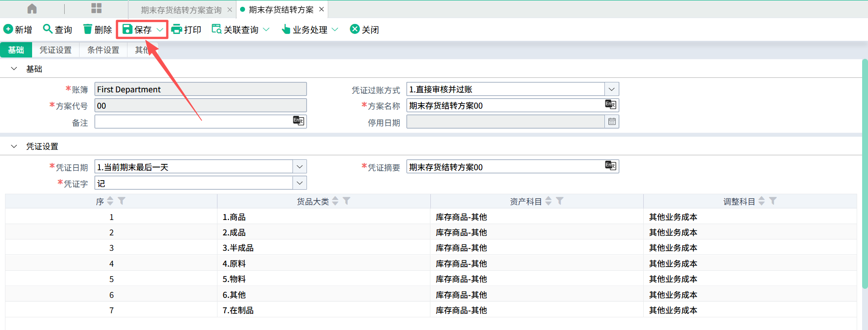
Task: Click the 新增 (add new) toolbar button
Action: tap(18, 29)
